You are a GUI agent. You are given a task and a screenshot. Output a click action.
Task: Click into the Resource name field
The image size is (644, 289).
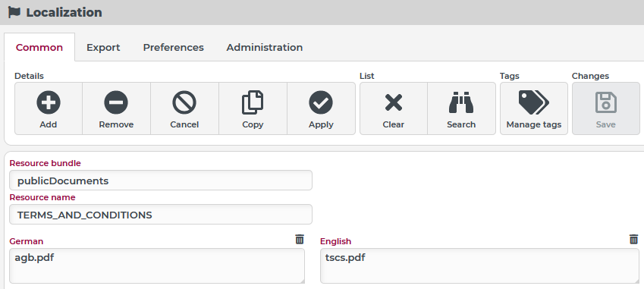click(x=161, y=215)
